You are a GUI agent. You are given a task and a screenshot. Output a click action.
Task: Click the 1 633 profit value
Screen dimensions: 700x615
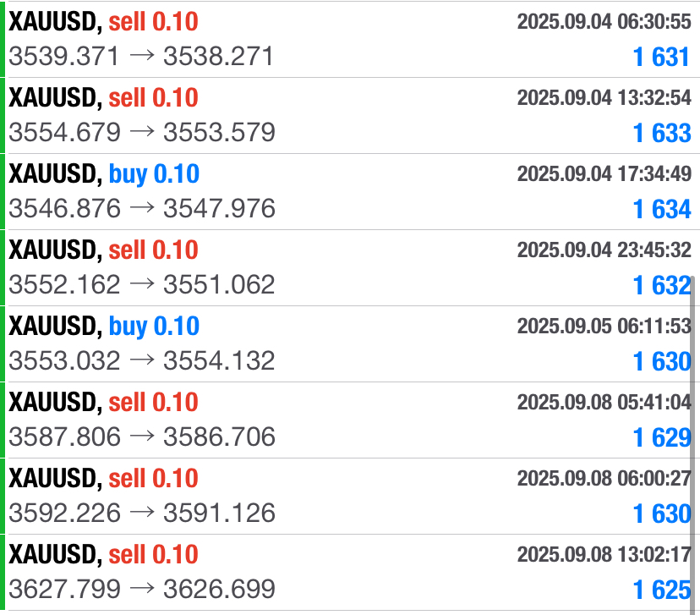point(661,133)
